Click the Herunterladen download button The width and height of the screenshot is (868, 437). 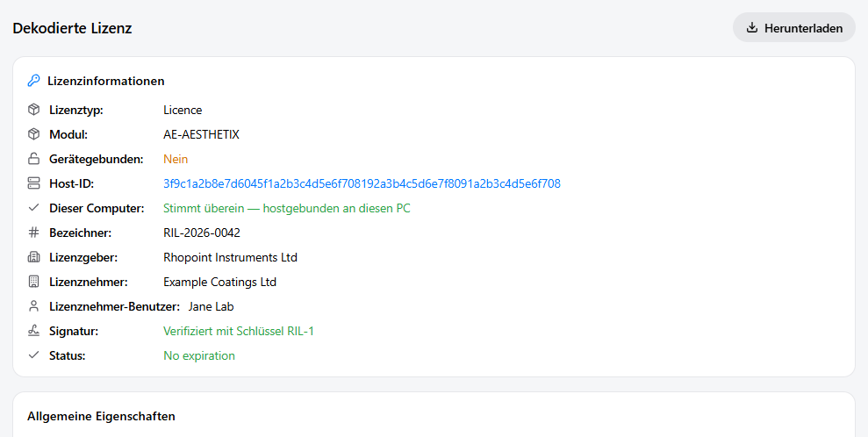[794, 28]
